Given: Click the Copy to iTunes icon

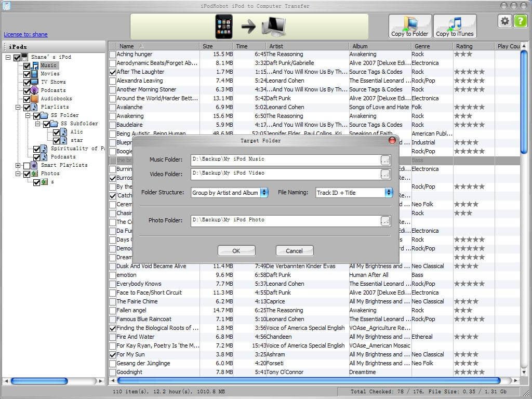Looking at the screenshot, I should coord(455,26).
